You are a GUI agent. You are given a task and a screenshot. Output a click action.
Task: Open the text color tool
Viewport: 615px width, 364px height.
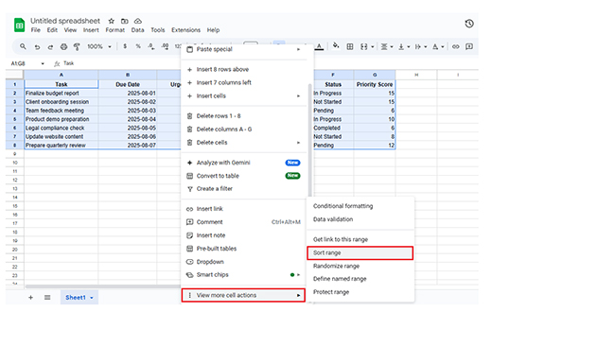click(320, 46)
